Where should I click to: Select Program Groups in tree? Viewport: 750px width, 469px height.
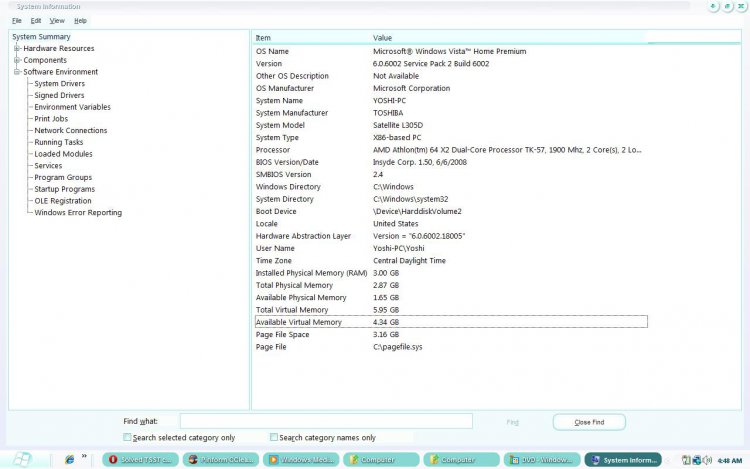[x=63, y=177]
